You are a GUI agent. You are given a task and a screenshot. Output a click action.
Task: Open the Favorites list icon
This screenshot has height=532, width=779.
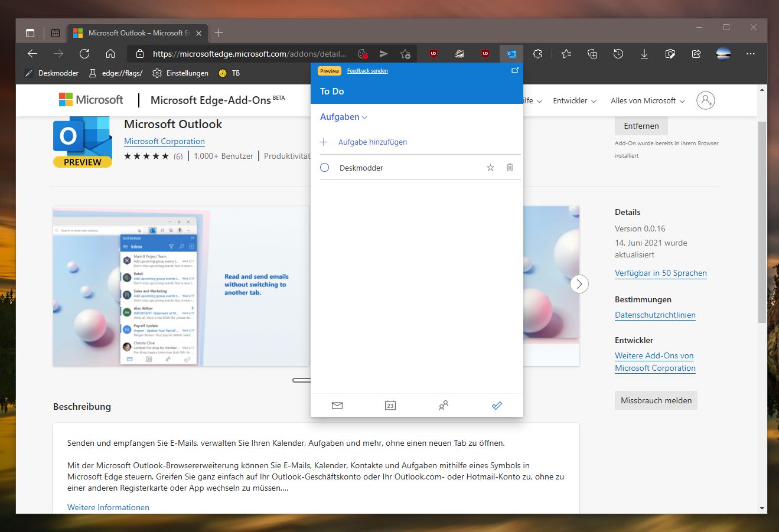pyautogui.click(x=566, y=54)
